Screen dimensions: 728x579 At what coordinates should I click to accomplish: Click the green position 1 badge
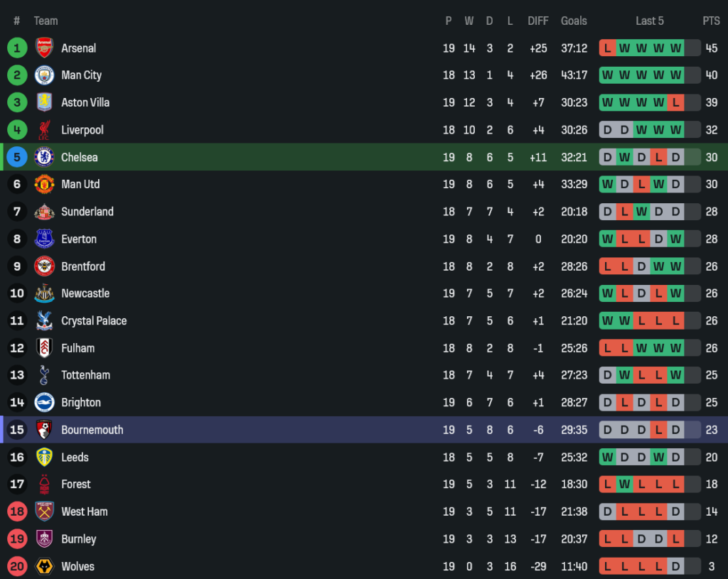[x=17, y=48]
